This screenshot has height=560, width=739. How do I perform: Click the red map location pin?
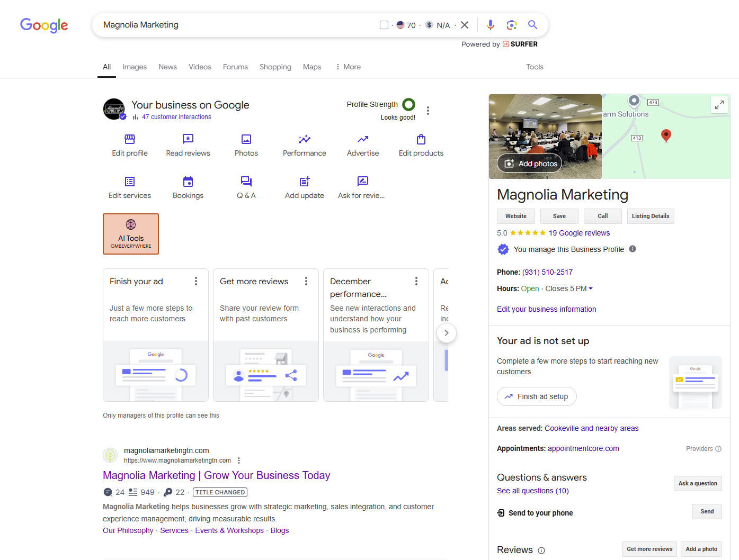click(666, 136)
